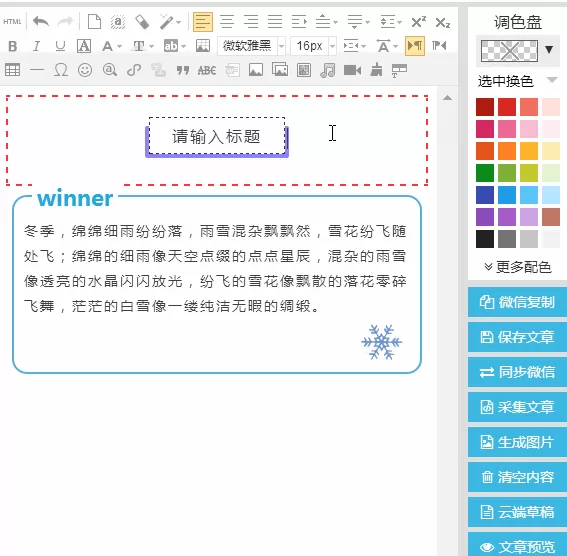Viewport: 567px width, 556px height.
Task: Align text to the left
Action: coord(202,22)
